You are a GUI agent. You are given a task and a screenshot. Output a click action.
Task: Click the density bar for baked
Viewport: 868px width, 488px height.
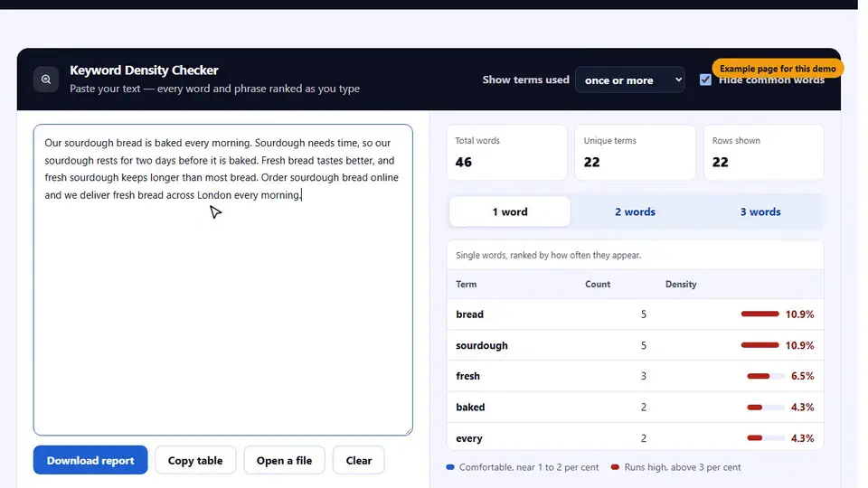coord(766,407)
